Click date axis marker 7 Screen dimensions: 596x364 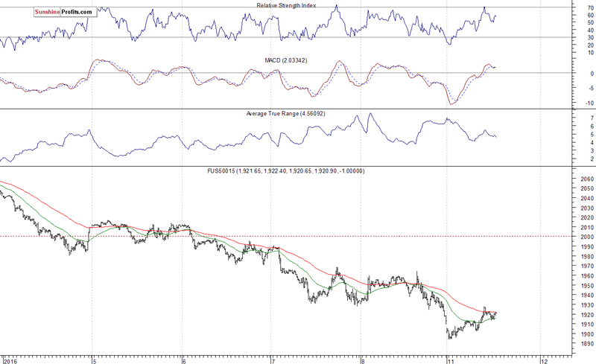pyautogui.click(x=273, y=361)
